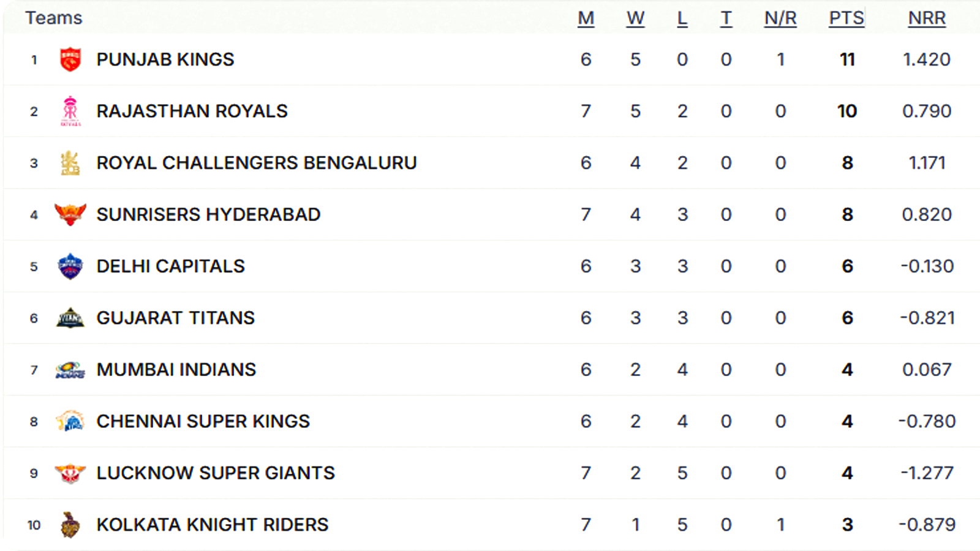
Task: Click the Sunrisers Hyderabad team logo
Action: pos(70,214)
